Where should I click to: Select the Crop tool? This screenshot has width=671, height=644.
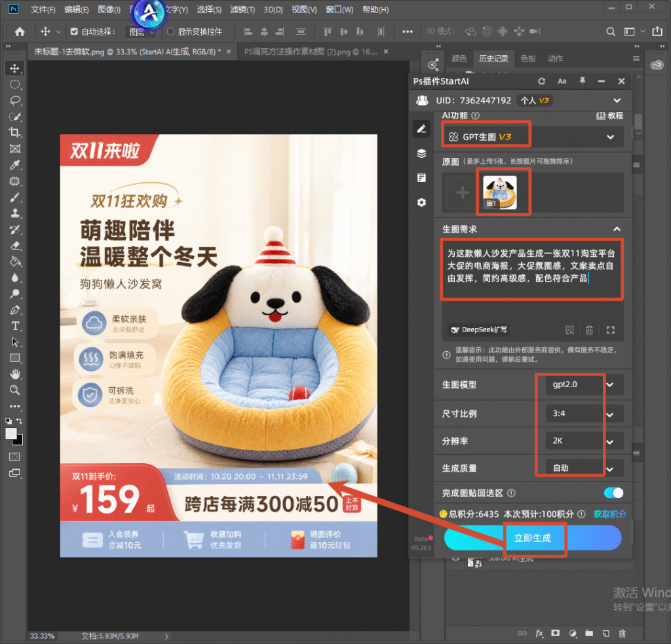pos(15,132)
